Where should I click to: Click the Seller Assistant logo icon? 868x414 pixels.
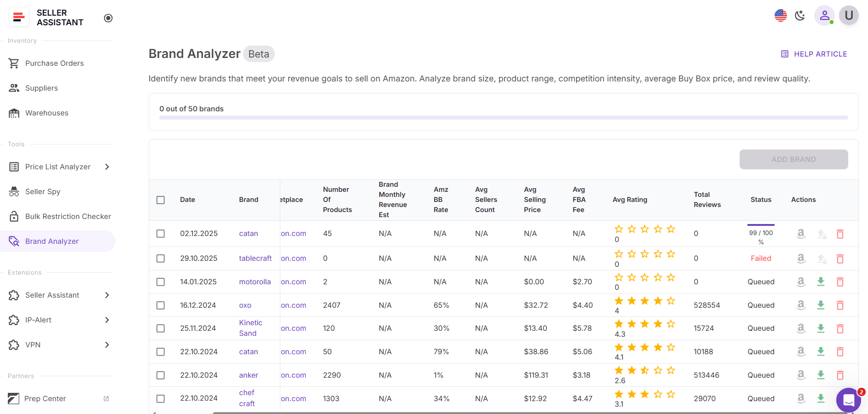coord(19,17)
